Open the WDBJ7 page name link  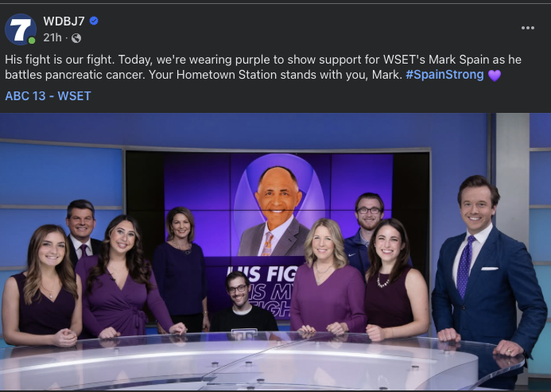[64, 21]
